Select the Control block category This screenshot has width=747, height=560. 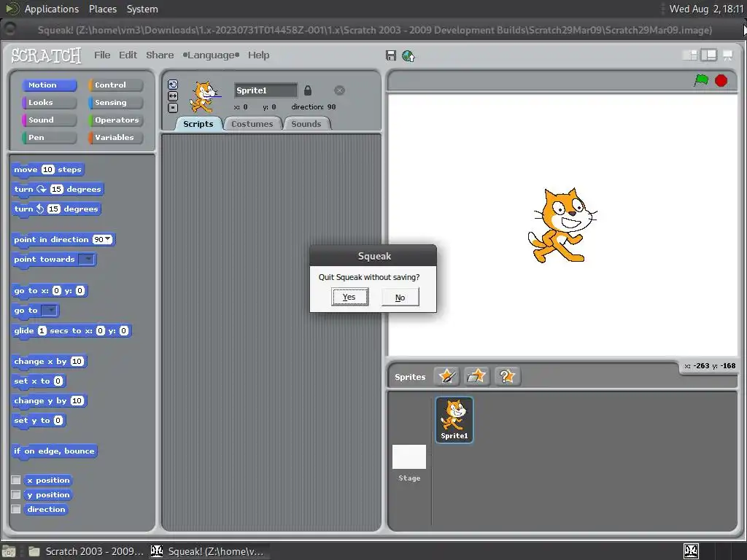[115, 85]
